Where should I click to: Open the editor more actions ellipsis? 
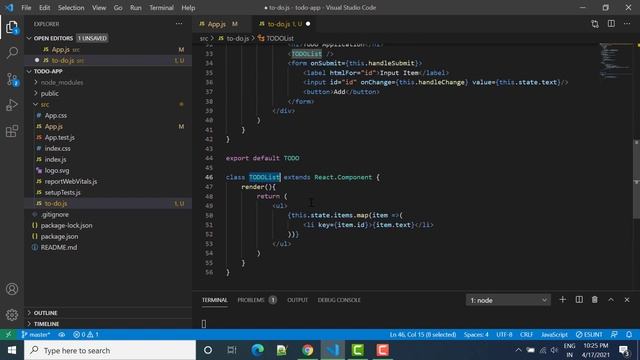pyautogui.click(x=627, y=24)
